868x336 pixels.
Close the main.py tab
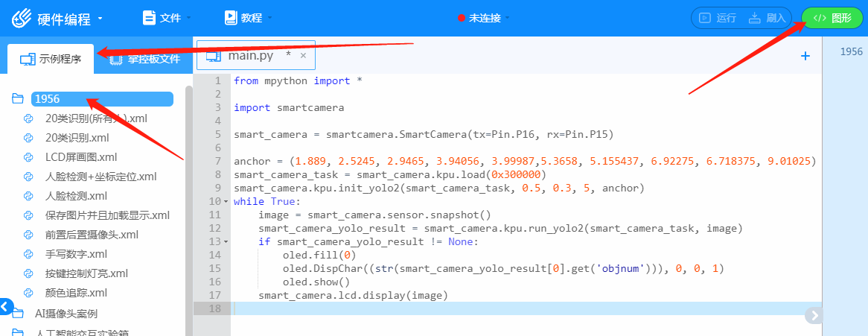303,55
